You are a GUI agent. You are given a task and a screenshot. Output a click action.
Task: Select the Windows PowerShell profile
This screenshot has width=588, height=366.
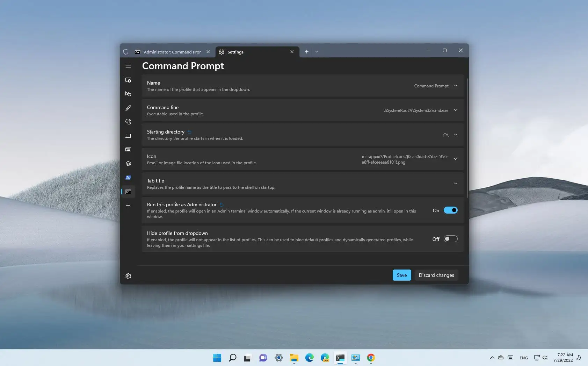click(x=128, y=177)
